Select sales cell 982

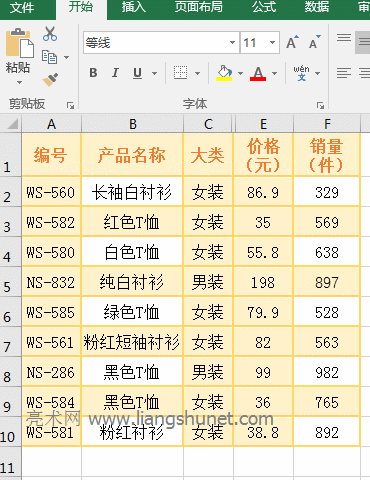coord(327,372)
